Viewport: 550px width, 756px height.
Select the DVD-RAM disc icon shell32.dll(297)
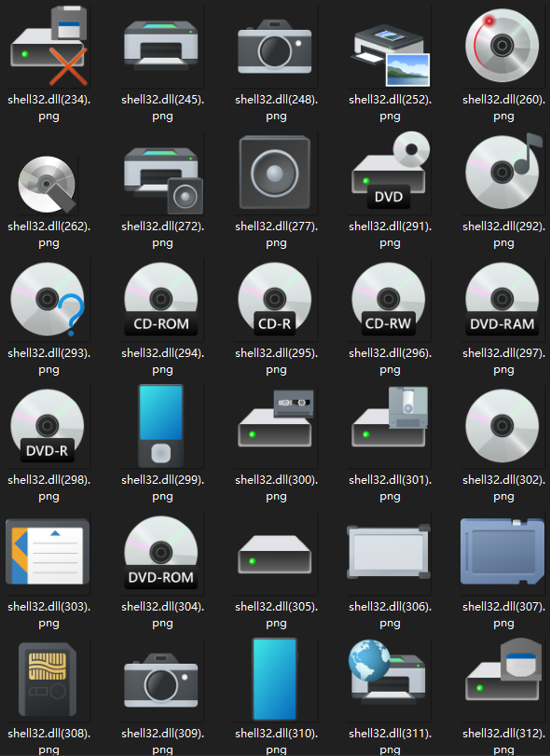click(502, 299)
